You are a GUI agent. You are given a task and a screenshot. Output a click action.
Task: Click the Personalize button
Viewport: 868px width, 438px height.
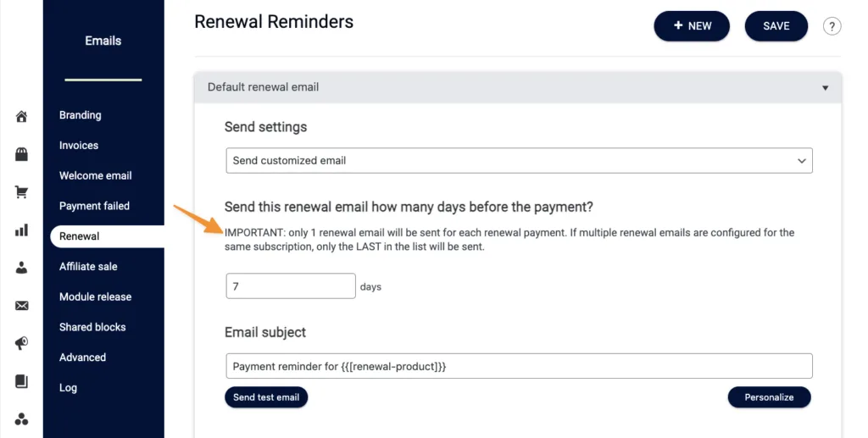[769, 397]
